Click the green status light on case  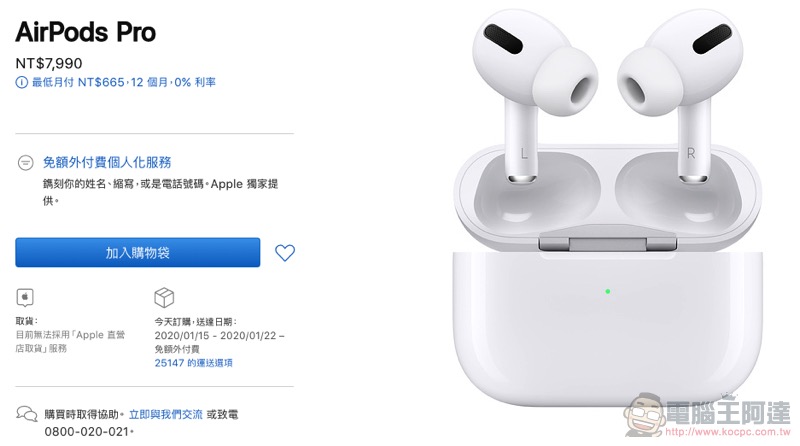pyautogui.click(x=607, y=291)
